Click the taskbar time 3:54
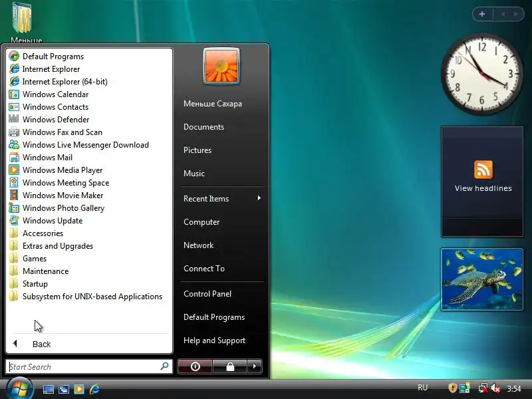 pos(513,388)
